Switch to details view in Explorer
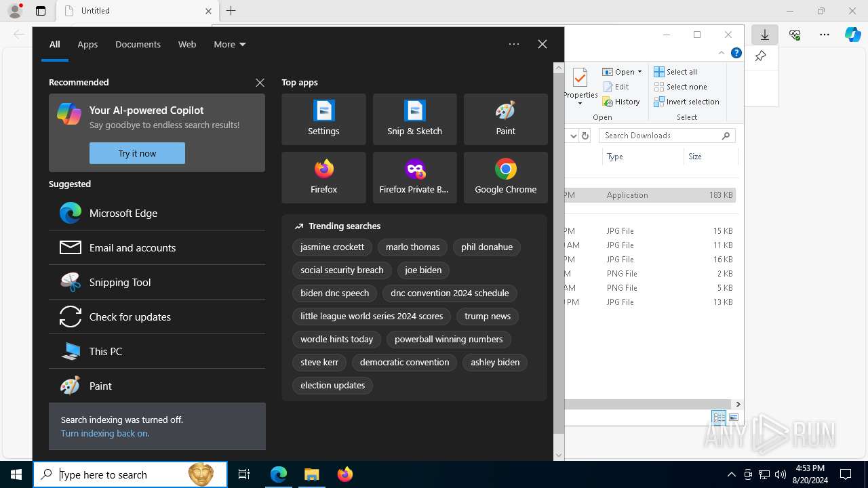Viewport: 868px width, 488px height. 719,418
